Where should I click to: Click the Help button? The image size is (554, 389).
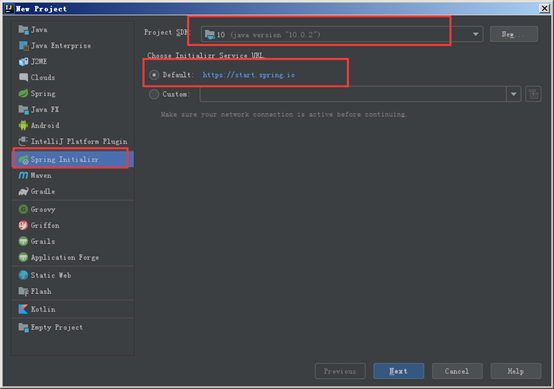[x=516, y=371]
